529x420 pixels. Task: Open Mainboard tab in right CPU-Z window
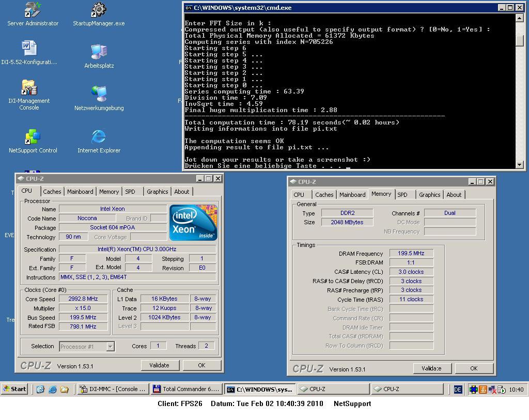[352, 195]
